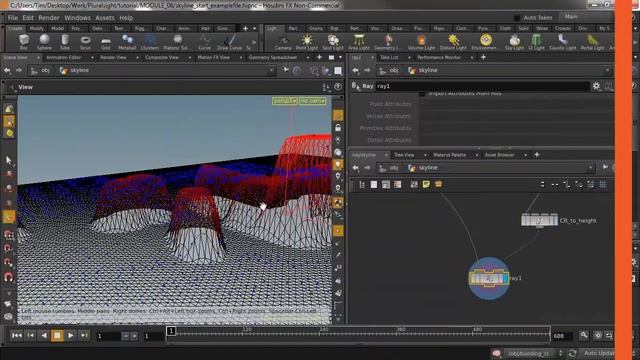This screenshot has width=640, height=360.
Task: Open the ray1 parameter gear menu
Action: pyautogui.click(x=596, y=86)
